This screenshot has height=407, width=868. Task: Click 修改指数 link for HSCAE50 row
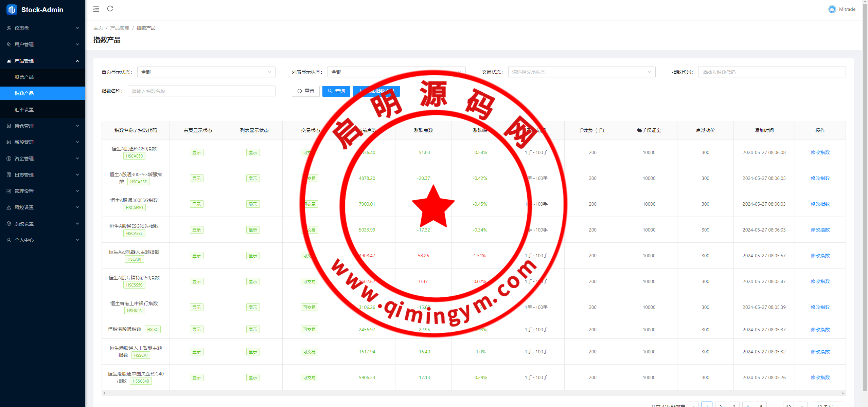(x=820, y=152)
